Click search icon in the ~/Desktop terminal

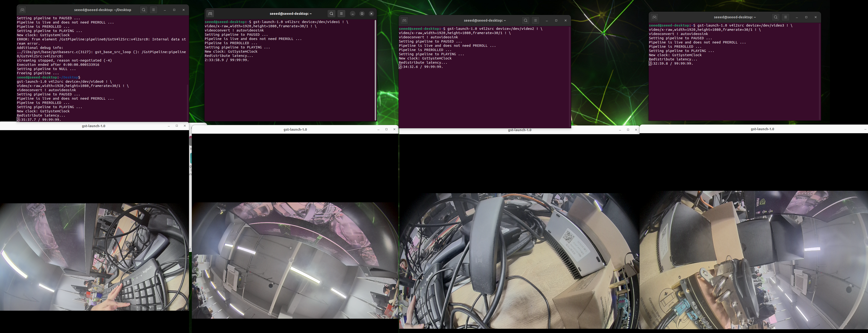[143, 10]
